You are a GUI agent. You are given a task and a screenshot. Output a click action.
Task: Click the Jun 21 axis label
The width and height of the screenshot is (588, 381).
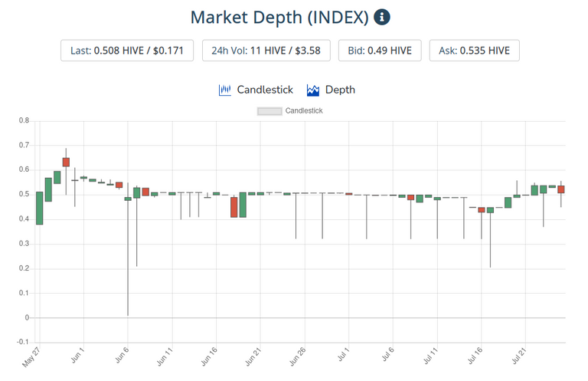(253, 356)
